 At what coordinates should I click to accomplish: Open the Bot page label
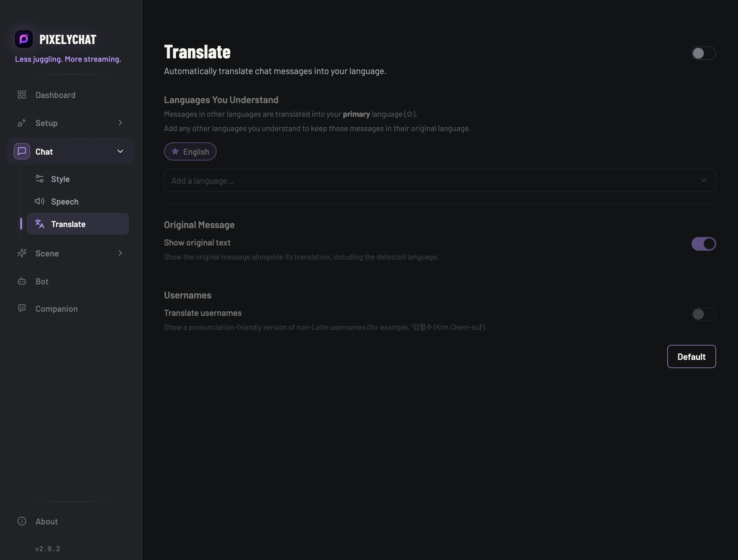[x=42, y=281]
